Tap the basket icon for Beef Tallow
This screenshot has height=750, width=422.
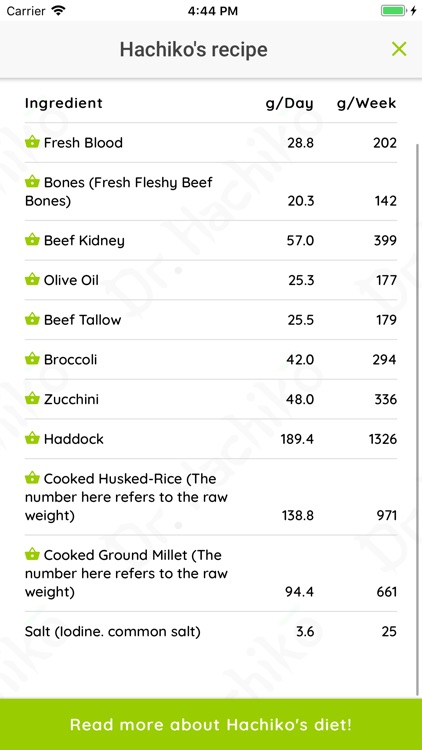coord(32,319)
